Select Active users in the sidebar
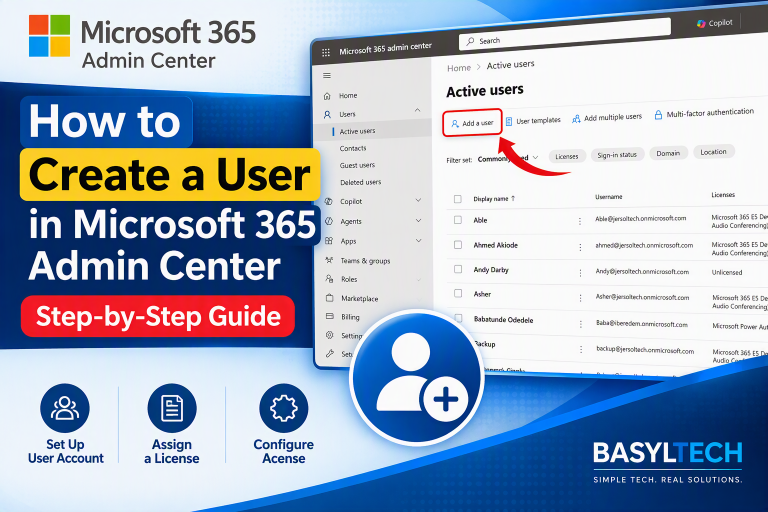 pos(358,131)
